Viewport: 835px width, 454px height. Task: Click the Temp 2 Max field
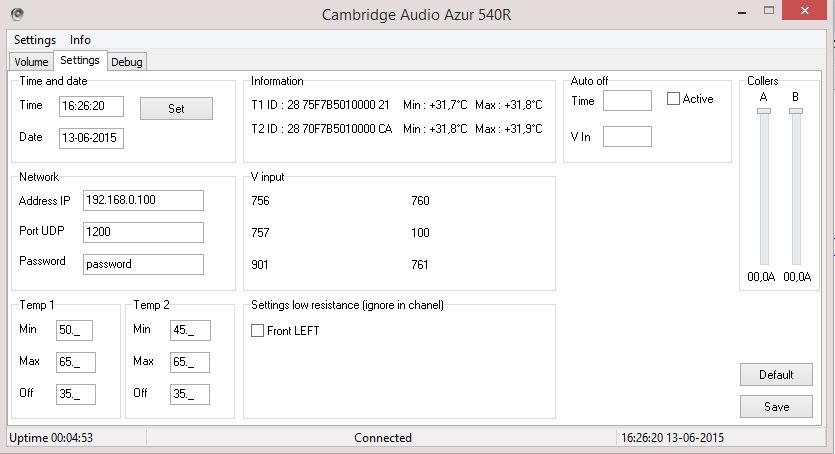click(x=190, y=362)
